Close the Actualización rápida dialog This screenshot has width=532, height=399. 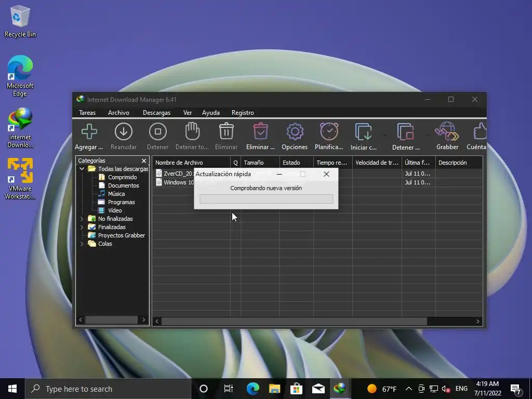point(326,174)
